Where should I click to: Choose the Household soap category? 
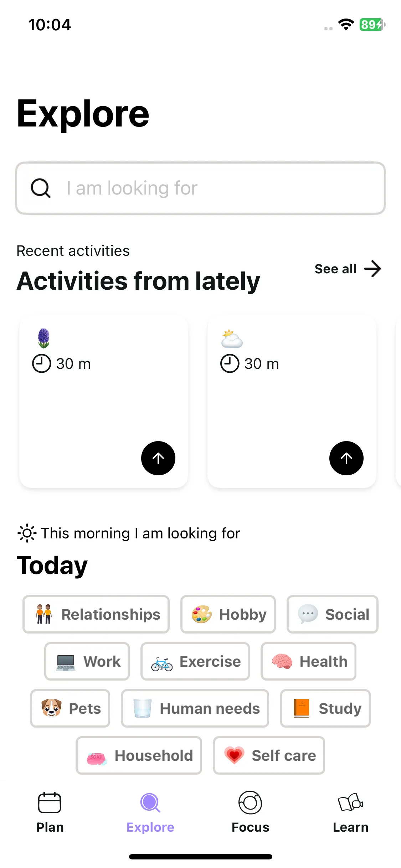(x=139, y=755)
